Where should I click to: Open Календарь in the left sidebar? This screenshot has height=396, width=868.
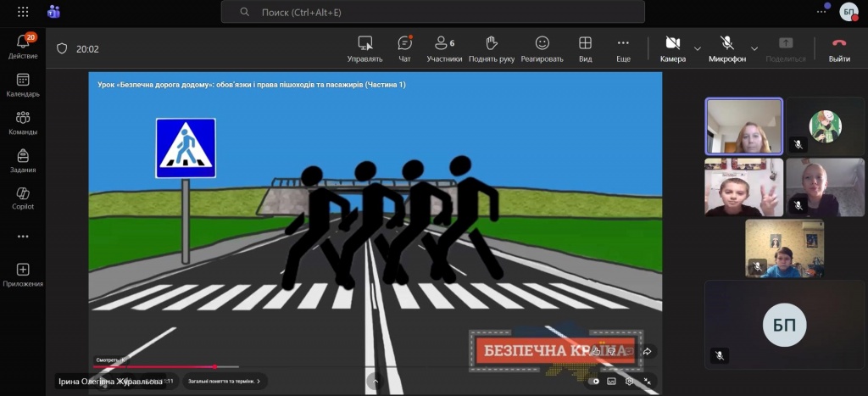(23, 85)
